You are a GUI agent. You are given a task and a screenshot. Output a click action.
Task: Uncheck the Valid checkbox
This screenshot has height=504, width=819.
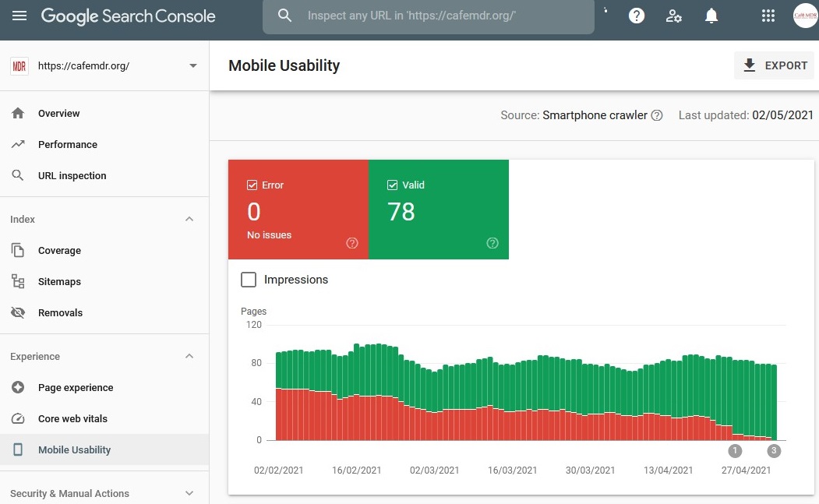(x=392, y=185)
